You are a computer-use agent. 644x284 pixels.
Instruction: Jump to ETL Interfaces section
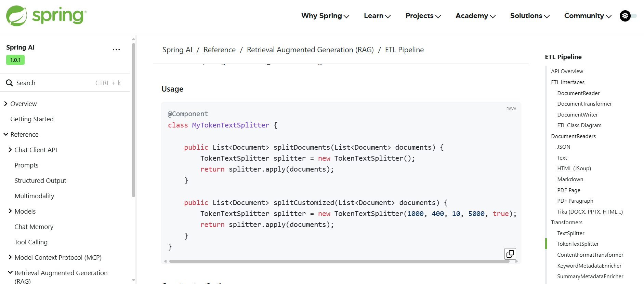(x=568, y=82)
